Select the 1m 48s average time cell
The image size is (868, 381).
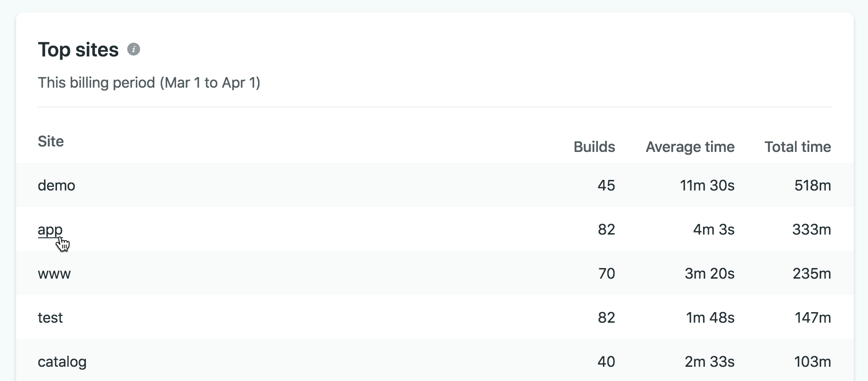pyautogui.click(x=710, y=318)
